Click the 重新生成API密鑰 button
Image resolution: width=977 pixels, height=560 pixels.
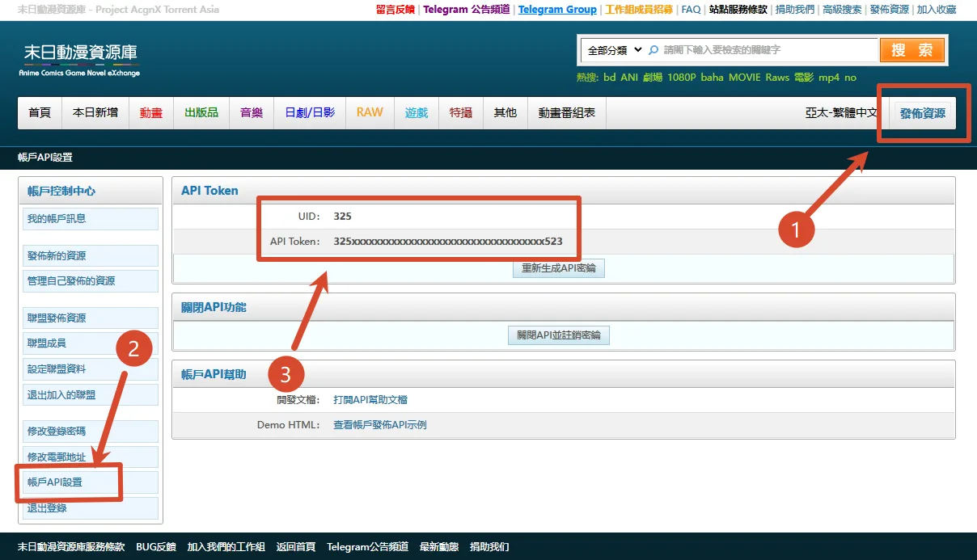click(x=559, y=268)
